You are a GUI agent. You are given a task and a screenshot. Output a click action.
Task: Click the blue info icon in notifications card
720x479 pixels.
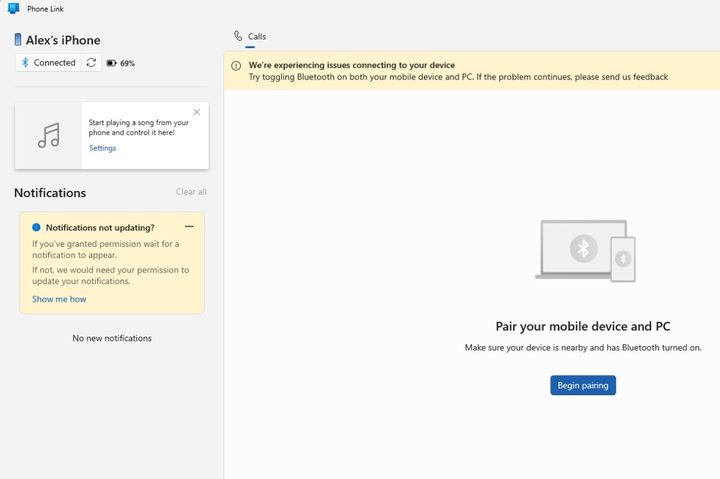click(x=36, y=227)
